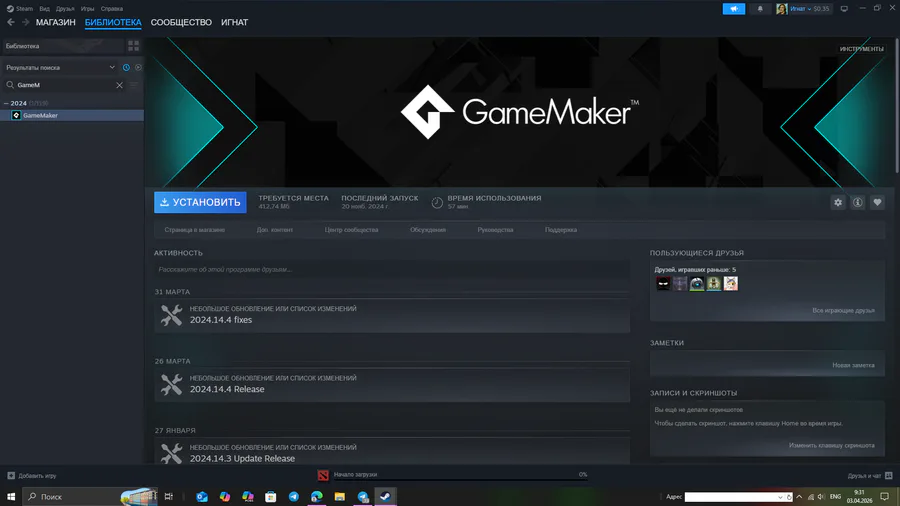Screen dimensions: 900x506
Task: Click the УСТАНОВИТЬ install button
Action: coord(200,202)
